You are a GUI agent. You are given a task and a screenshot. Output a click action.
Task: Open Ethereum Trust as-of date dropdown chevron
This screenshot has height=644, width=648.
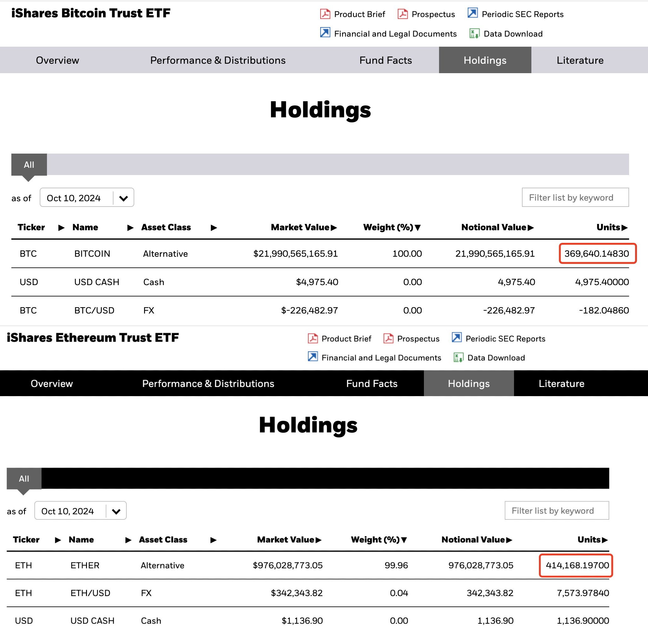point(116,512)
